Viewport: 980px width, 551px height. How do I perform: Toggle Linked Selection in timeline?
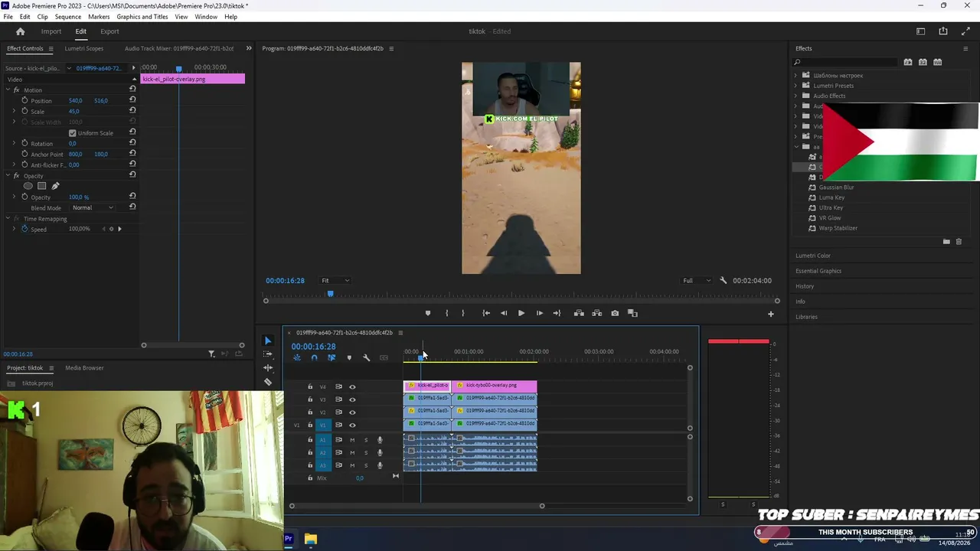332,358
